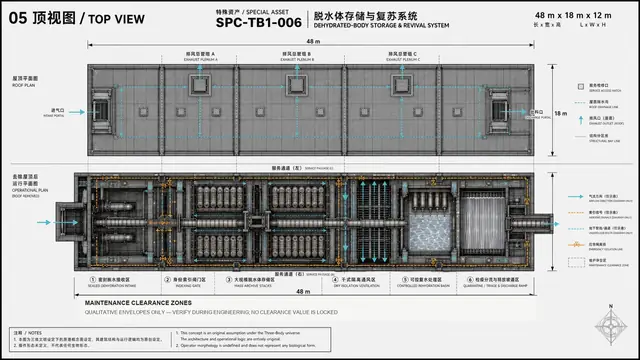Click the "脱水体存储与复苏系统" title

[365, 16]
